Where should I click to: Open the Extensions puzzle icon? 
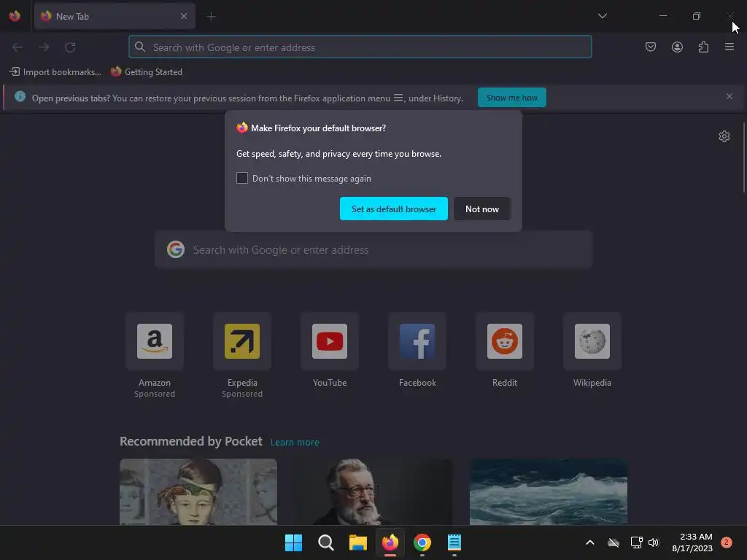point(703,47)
